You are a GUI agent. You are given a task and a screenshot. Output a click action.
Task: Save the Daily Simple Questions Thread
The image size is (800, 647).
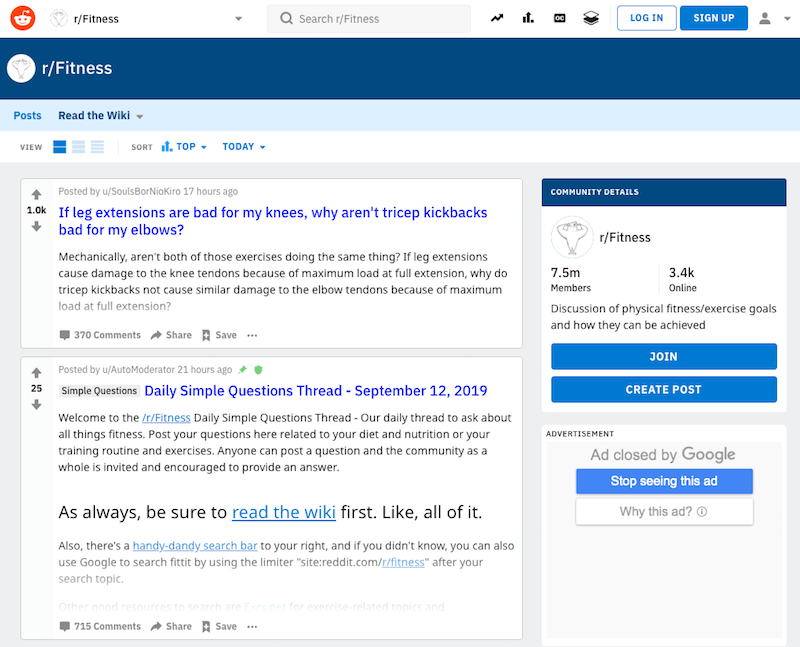[219, 626]
